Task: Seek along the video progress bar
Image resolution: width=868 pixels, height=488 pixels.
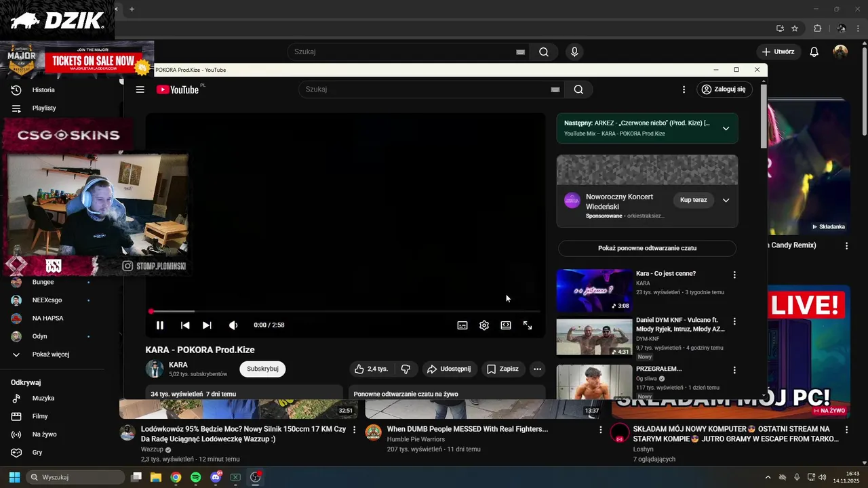Action: pyautogui.click(x=345, y=312)
